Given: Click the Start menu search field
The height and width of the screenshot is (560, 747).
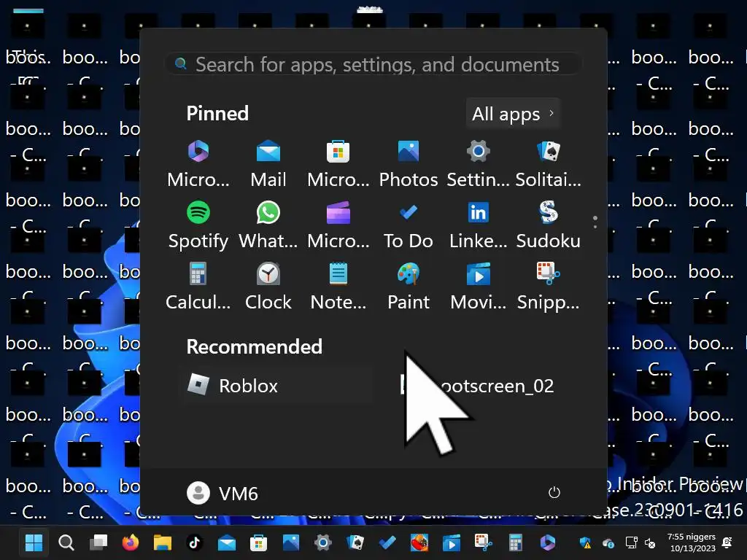Looking at the screenshot, I should click(x=373, y=64).
